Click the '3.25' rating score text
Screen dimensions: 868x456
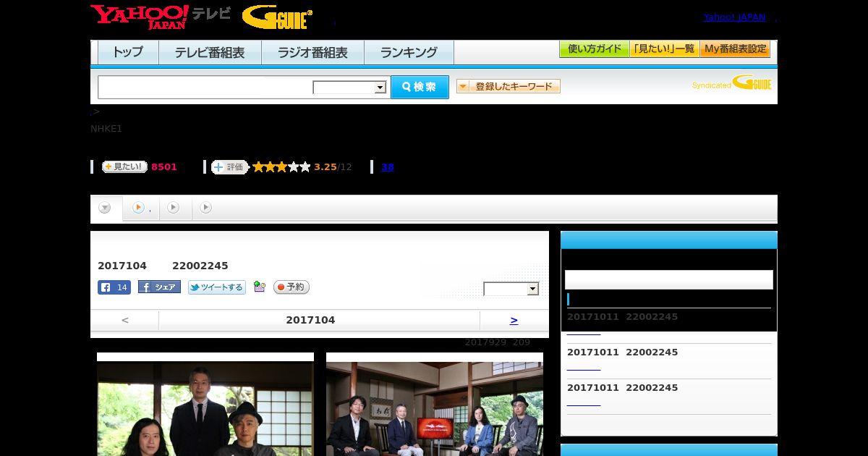point(325,167)
